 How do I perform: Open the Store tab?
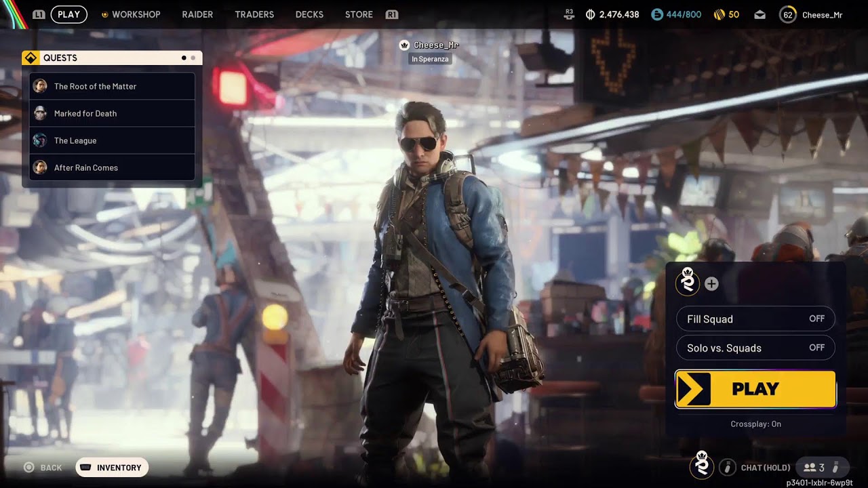(359, 14)
